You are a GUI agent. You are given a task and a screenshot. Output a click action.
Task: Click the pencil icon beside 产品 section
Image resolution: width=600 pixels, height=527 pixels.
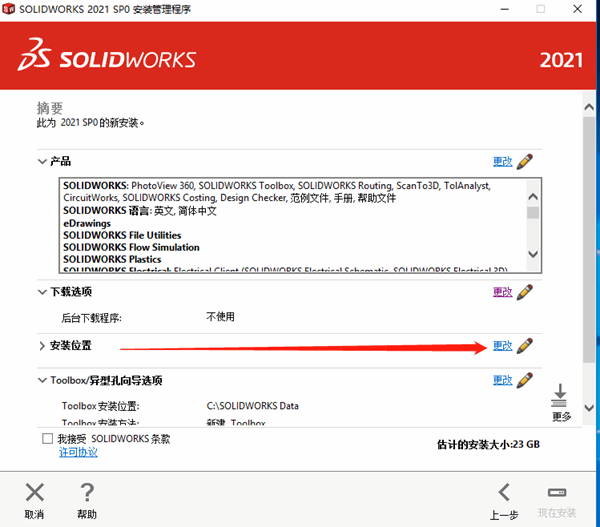click(525, 161)
